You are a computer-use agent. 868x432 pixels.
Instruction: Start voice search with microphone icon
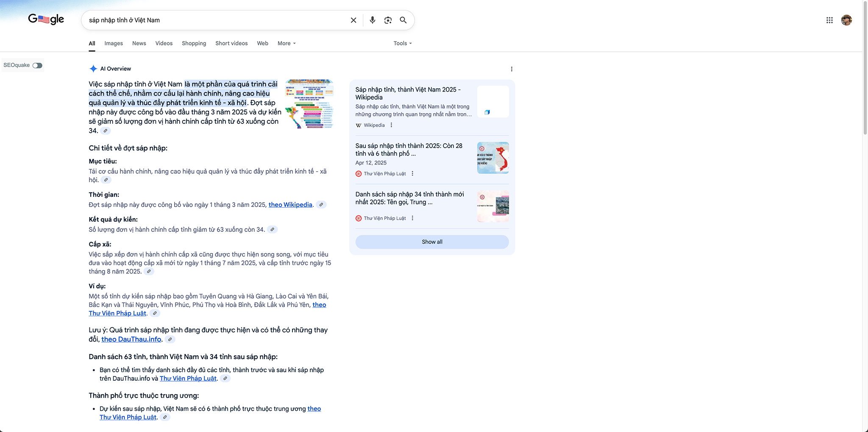click(x=372, y=20)
